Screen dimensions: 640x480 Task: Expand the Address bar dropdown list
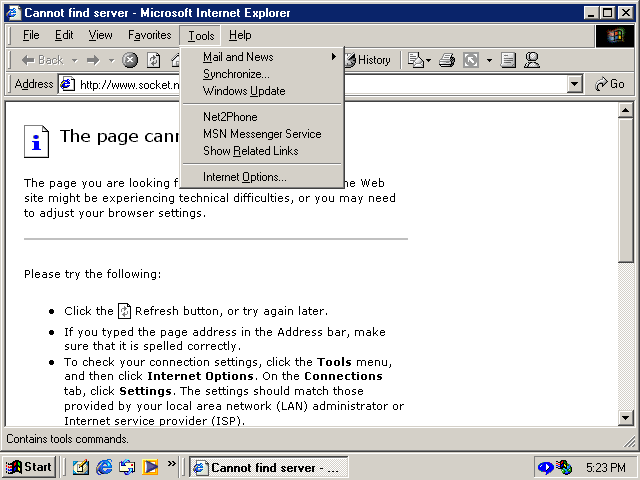575,84
